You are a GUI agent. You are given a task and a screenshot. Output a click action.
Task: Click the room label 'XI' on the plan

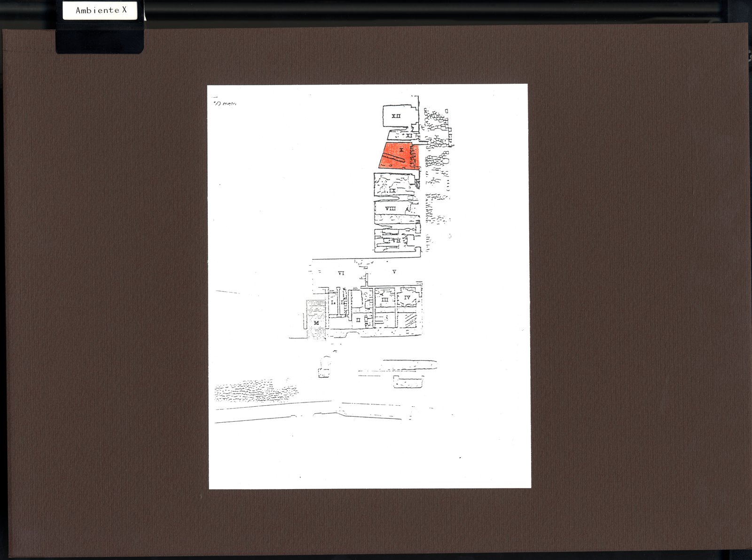(409, 135)
